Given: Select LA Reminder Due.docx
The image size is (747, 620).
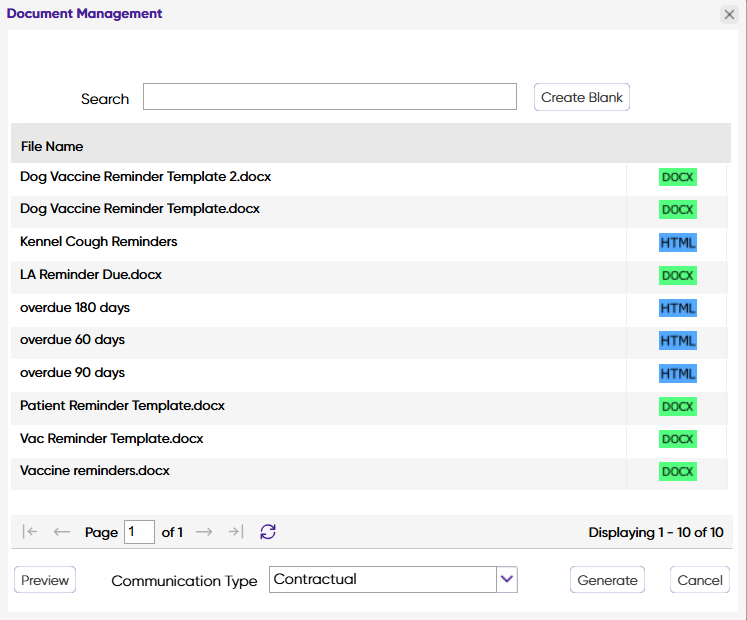Looking at the screenshot, I should coord(369,275).
